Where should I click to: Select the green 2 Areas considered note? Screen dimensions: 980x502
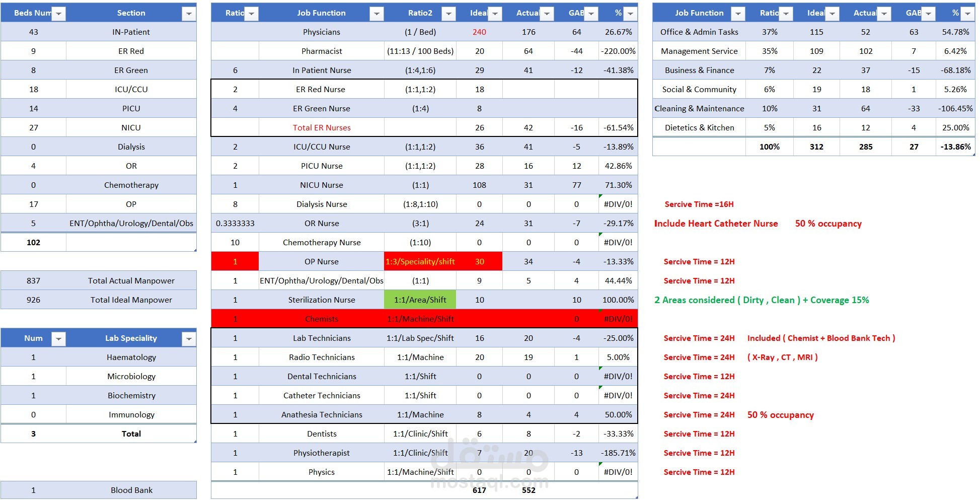762,300
